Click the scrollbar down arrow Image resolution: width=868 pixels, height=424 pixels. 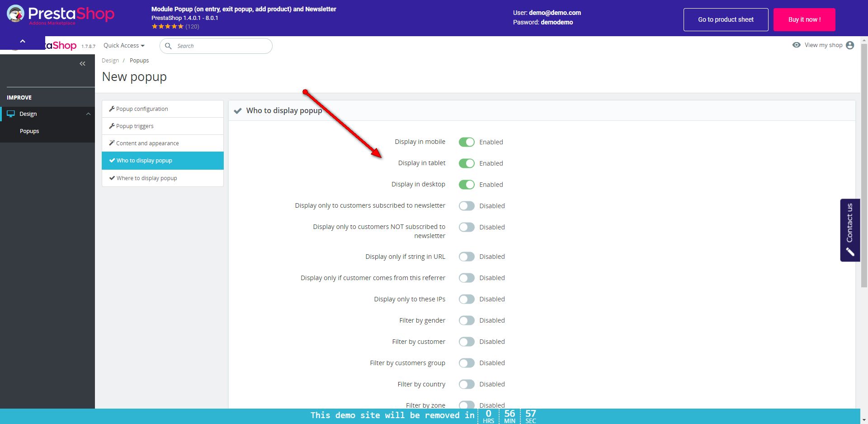point(864,420)
